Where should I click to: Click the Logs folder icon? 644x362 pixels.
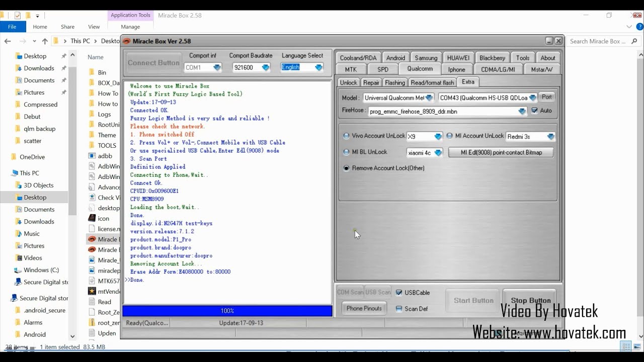[x=92, y=114]
